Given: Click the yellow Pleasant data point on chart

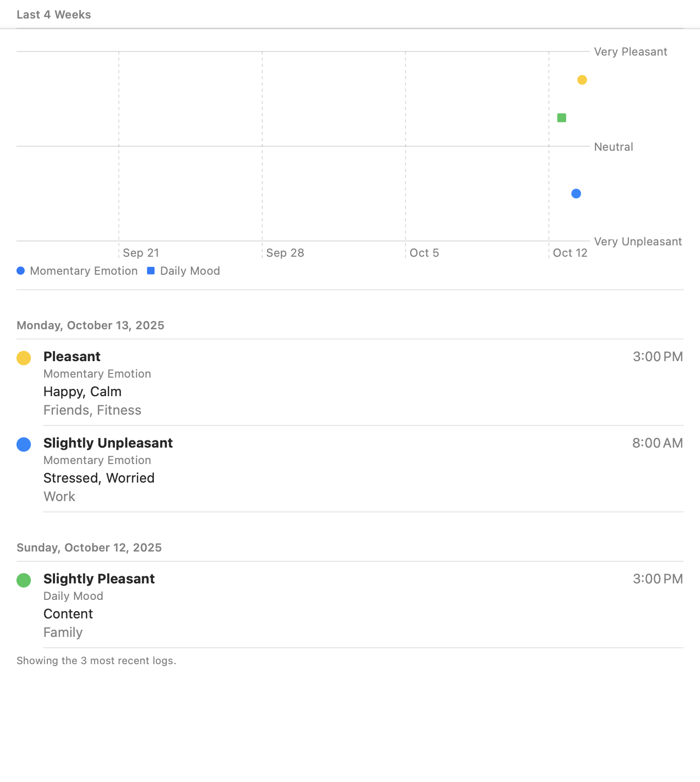Looking at the screenshot, I should pyautogui.click(x=582, y=80).
